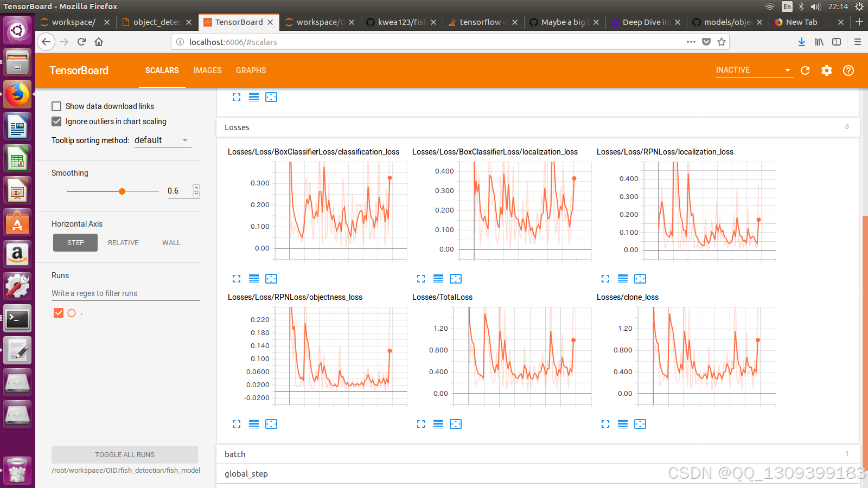Adjust the Smoothing slider handle
Viewport: 868px width, 488px height.
coord(122,191)
